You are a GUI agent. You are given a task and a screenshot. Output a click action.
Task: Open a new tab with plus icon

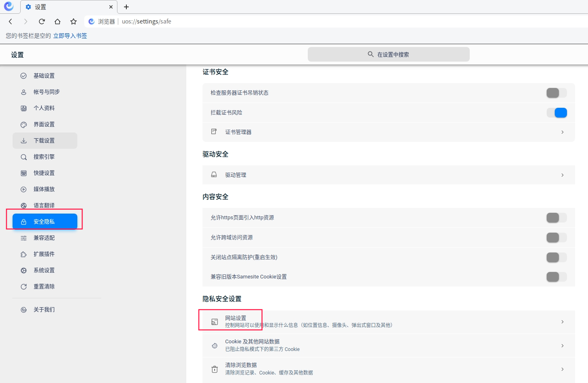126,7
